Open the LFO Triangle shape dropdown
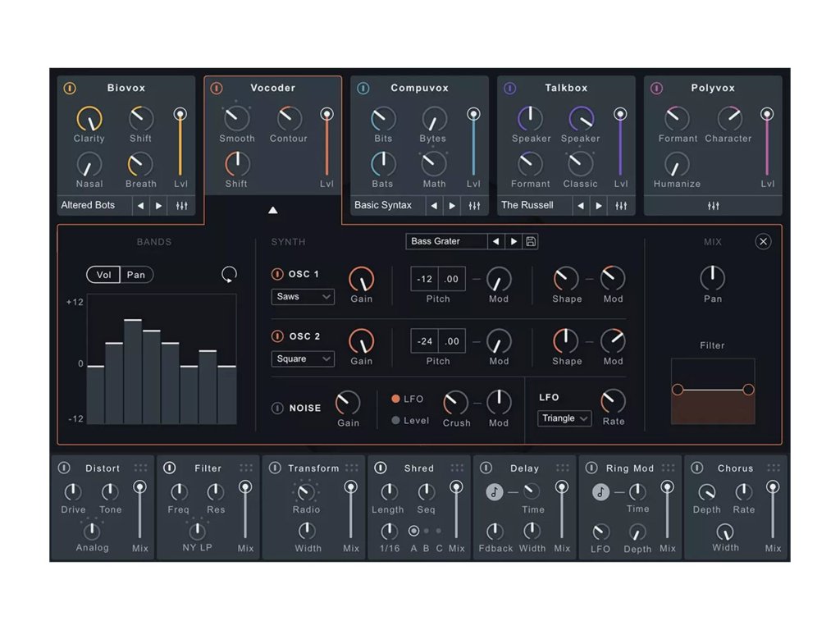Image resolution: width=840 pixels, height=630 pixels. [565, 418]
